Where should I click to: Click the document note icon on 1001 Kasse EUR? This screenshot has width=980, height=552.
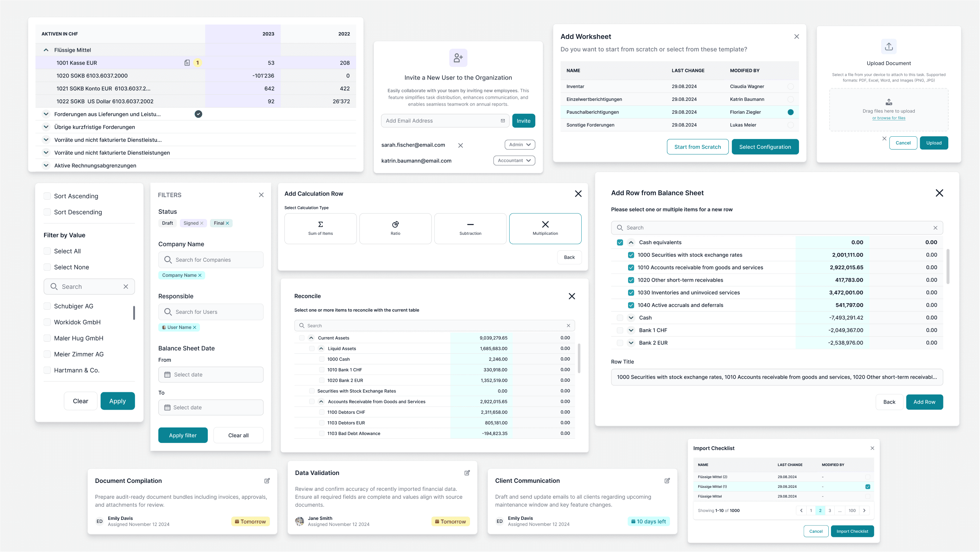[187, 63]
